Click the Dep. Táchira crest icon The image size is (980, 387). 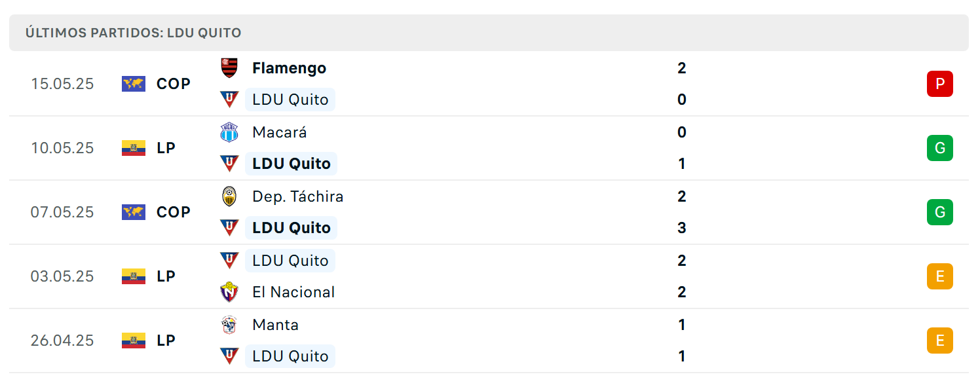tap(229, 196)
